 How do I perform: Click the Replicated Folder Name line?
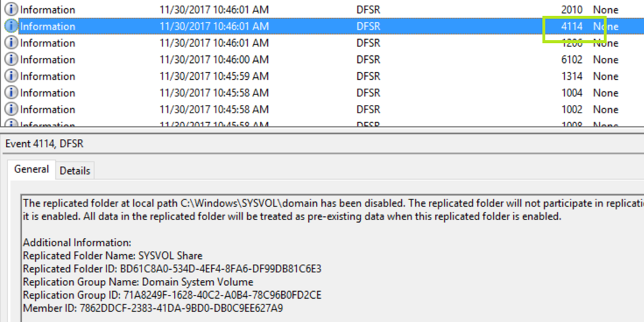tap(113, 256)
